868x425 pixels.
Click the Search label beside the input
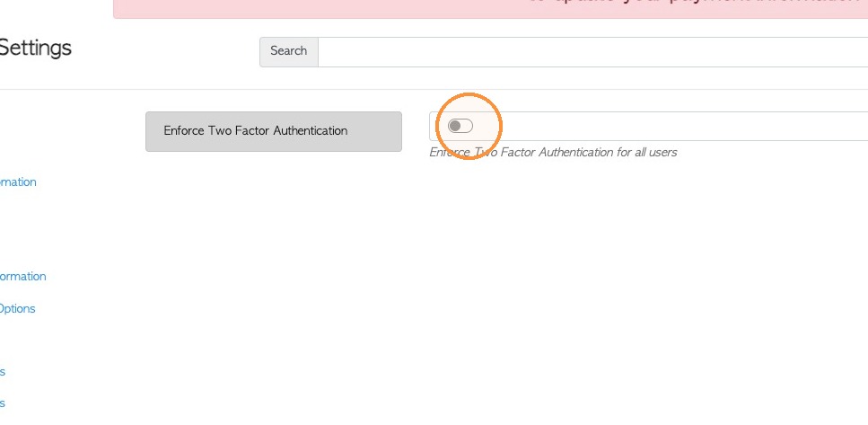[288, 52]
